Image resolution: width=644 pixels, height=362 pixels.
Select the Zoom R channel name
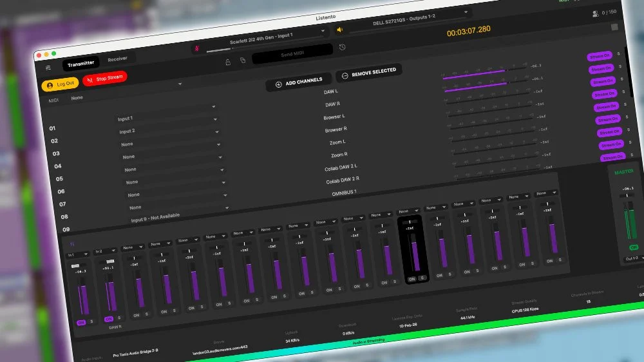339,155
